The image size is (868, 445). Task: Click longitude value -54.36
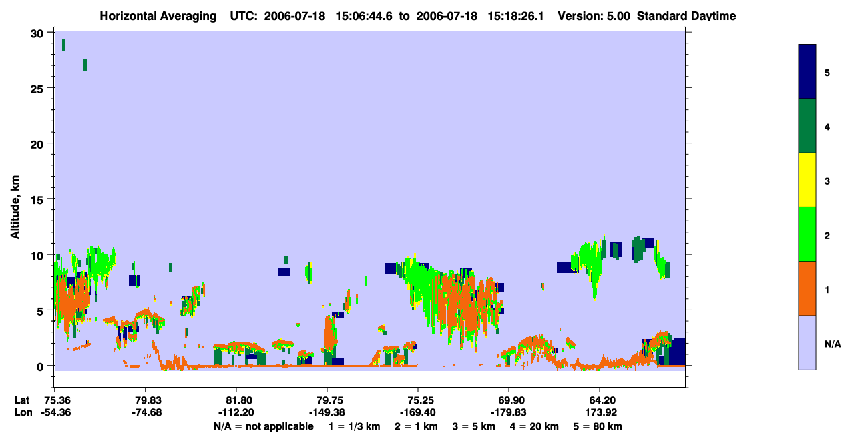click(57, 413)
